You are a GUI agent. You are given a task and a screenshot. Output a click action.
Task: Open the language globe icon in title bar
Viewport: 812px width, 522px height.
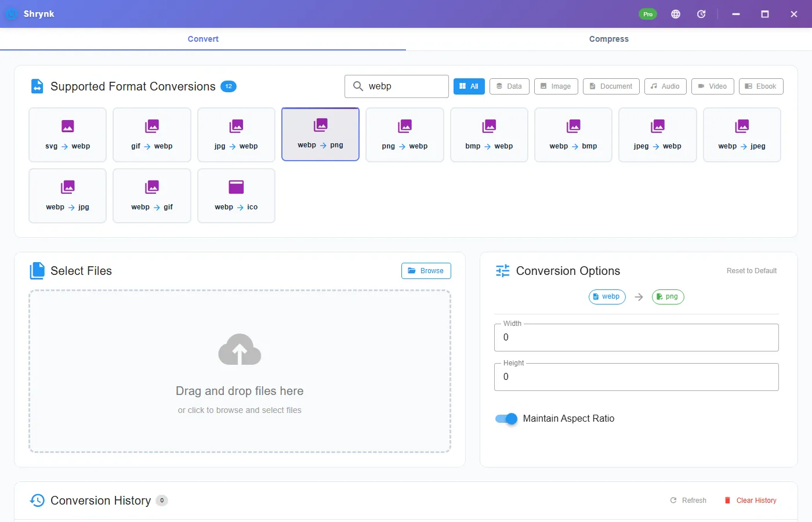tap(676, 14)
